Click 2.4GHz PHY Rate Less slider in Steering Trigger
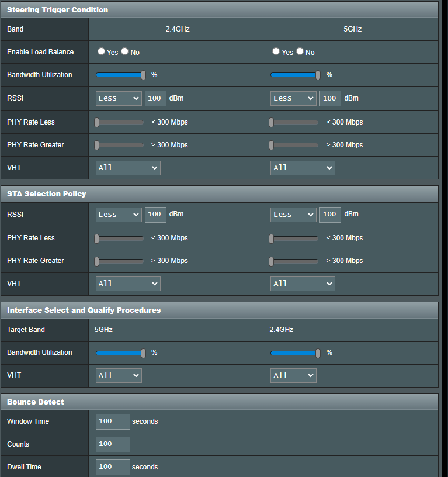The width and height of the screenshot is (448, 477). (119, 122)
